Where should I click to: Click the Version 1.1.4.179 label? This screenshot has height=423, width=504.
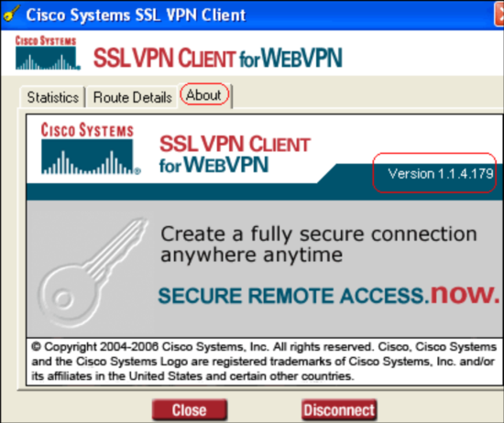(x=441, y=174)
